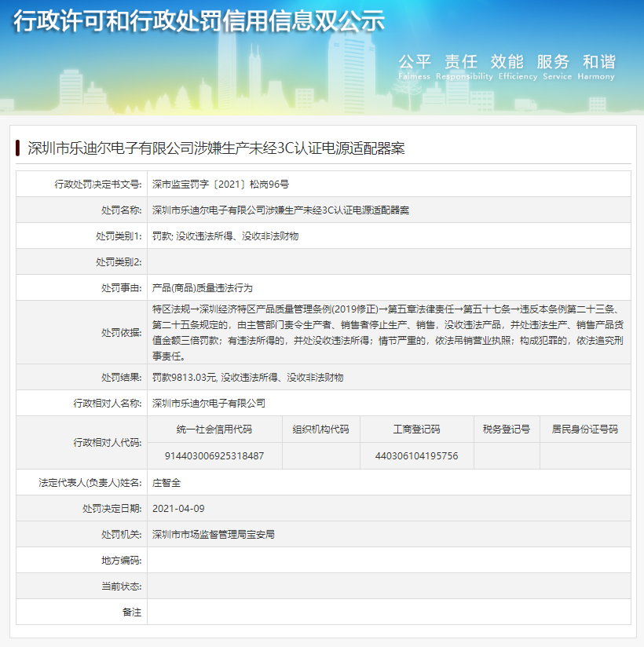
Task: Click the 处罚名称 label
Action: [x=122, y=210]
